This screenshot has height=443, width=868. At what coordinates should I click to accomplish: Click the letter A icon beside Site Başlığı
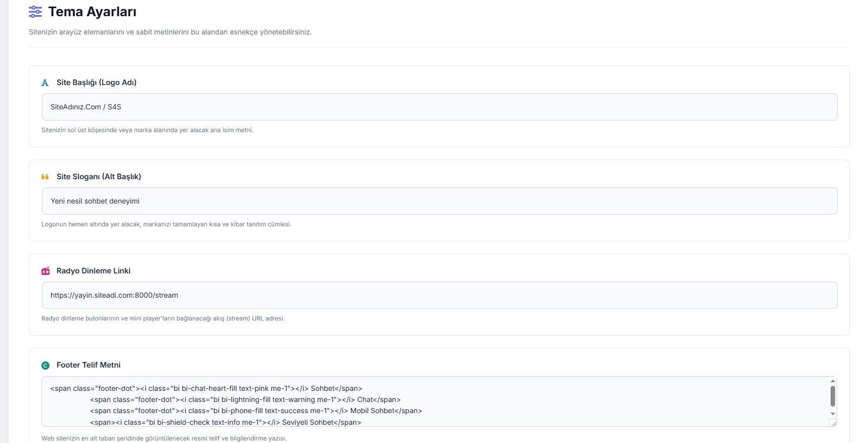click(45, 83)
